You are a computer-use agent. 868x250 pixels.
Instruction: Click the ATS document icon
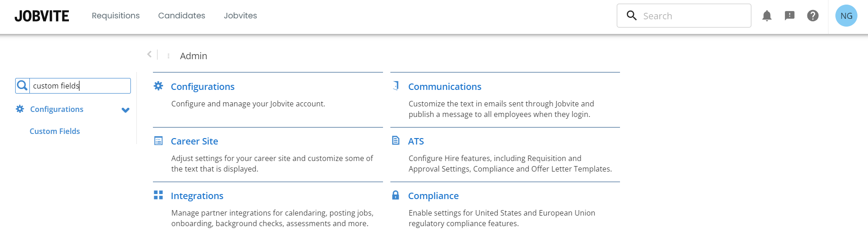[395, 140]
